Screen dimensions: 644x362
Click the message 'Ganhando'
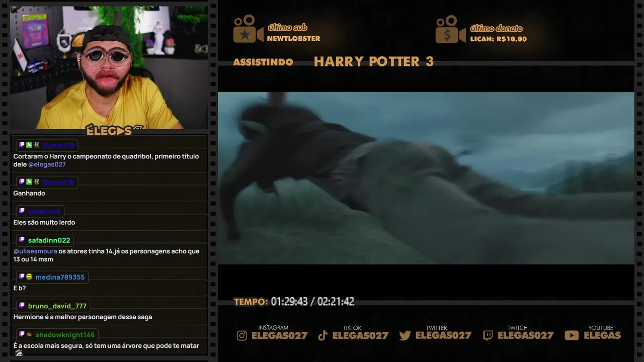tap(29, 193)
